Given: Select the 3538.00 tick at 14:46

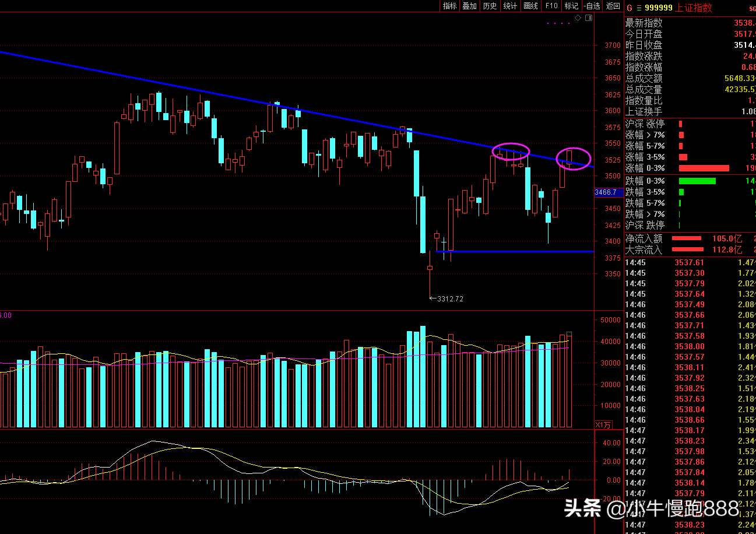Looking at the screenshot, I should click(x=690, y=346).
